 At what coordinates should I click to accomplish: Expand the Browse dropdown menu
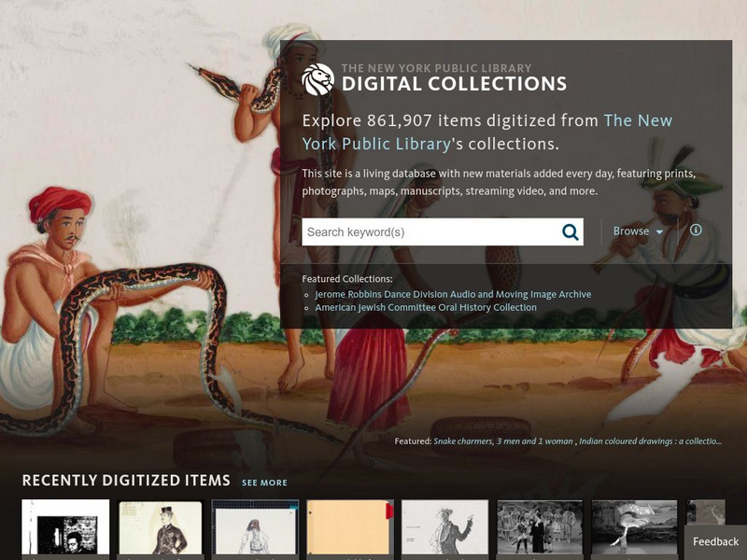tap(638, 231)
